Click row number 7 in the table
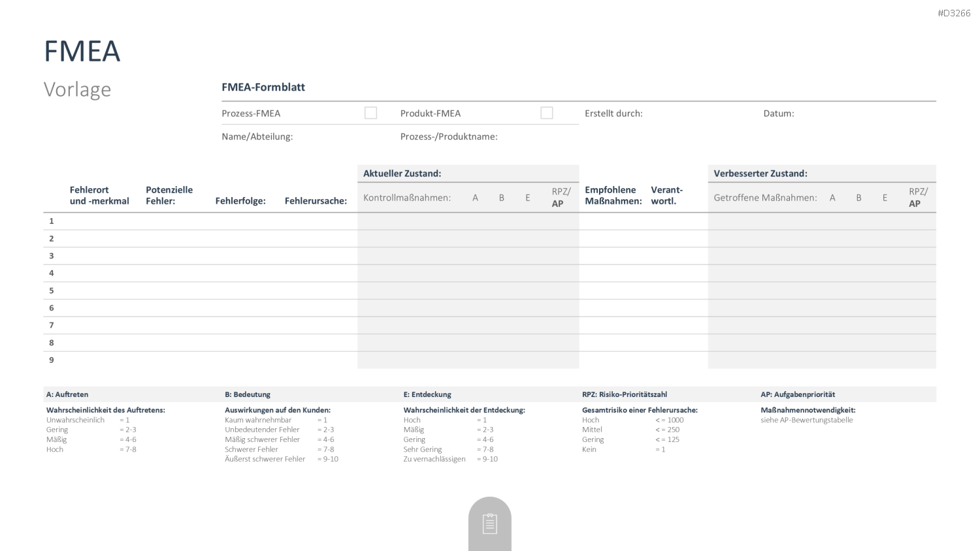 tap(51, 325)
